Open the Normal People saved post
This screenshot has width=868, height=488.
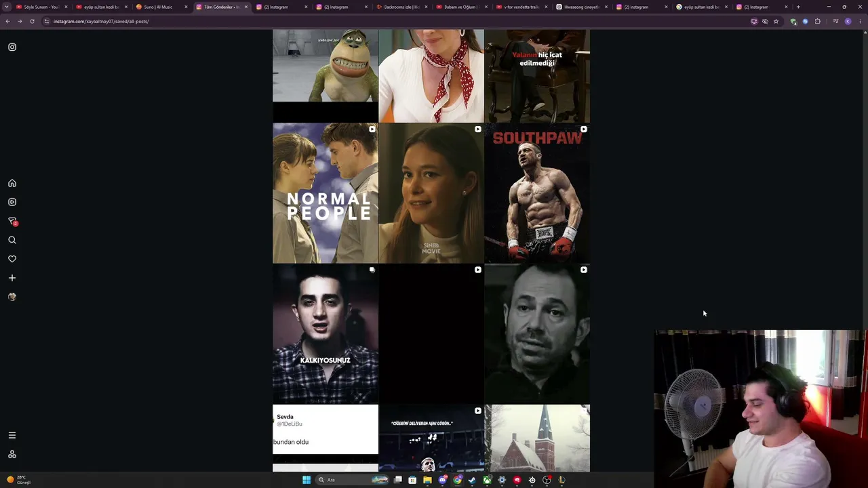[325, 193]
